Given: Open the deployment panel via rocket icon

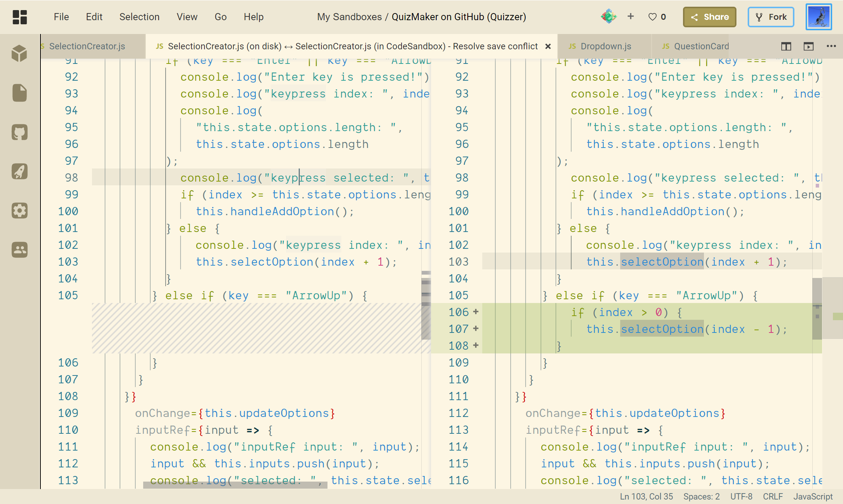Looking at the screenshot, I should [x=19, y=171].
